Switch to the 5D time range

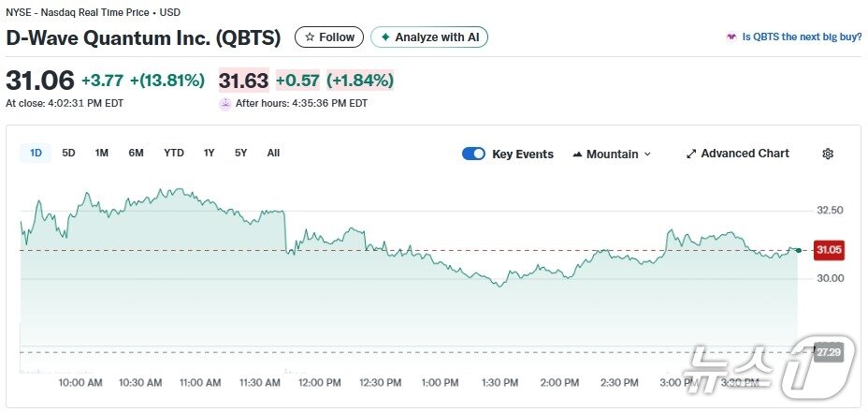[68, 153]
